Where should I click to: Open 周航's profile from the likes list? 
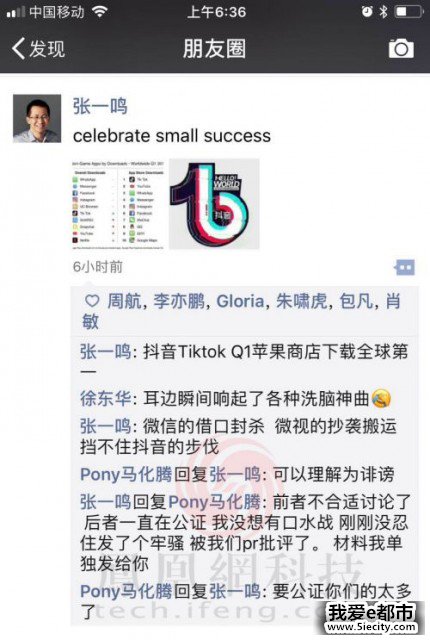[124, 302]
